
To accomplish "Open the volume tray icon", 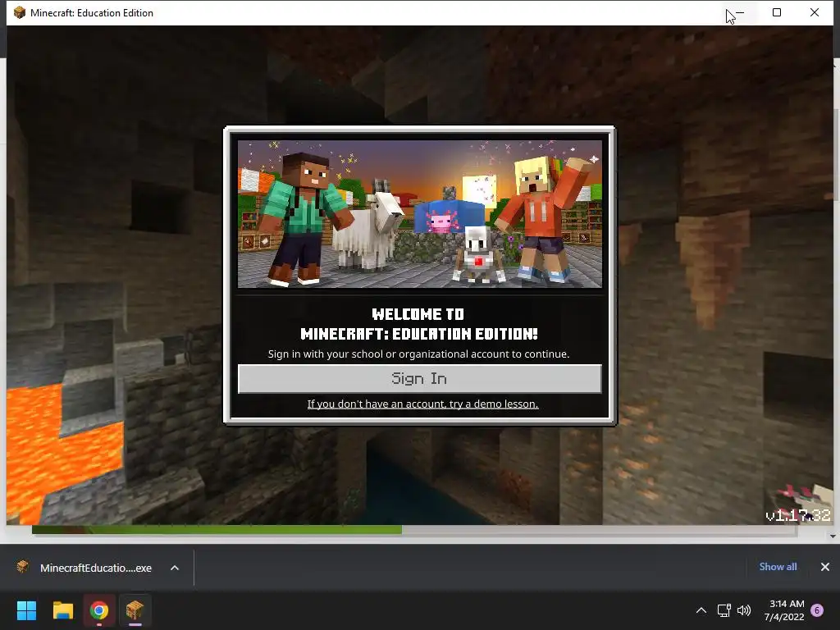I will tap(744, 610).
